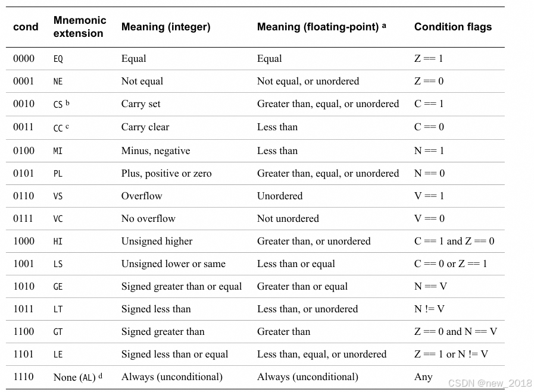Click the 'Z == 0 and N == V' flags cell
The height and width of the screenshot is (392, 534).
click(455, 331)
